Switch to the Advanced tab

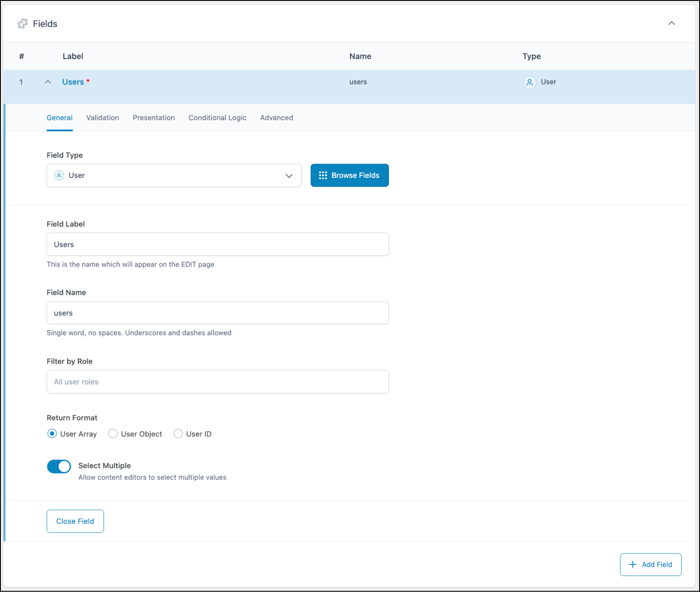276,118
